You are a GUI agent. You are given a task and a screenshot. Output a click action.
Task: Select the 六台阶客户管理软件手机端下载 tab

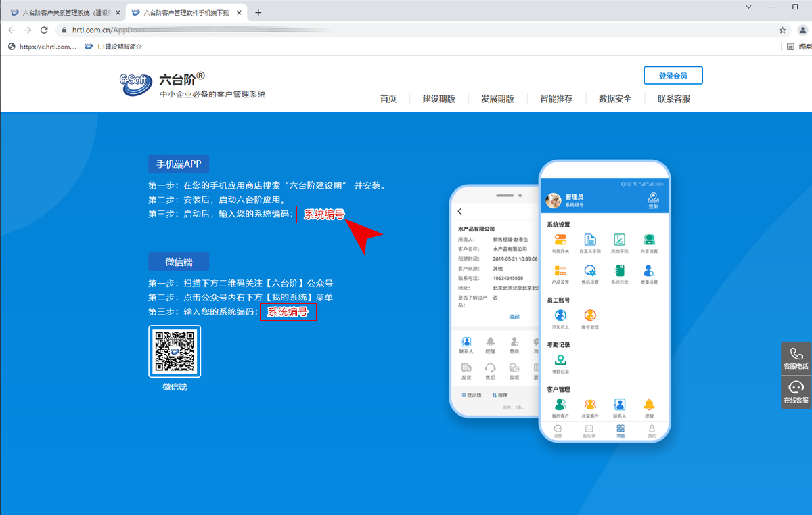coord(185,12)
